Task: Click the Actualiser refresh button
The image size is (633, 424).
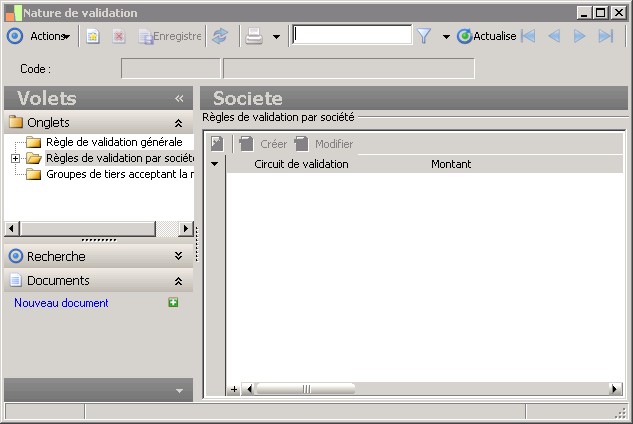Action: pyautogui.click(x=487, y=36)
